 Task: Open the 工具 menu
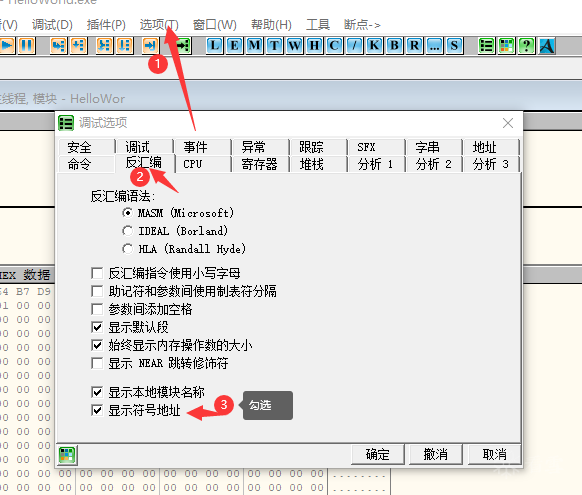coord(318,25)
